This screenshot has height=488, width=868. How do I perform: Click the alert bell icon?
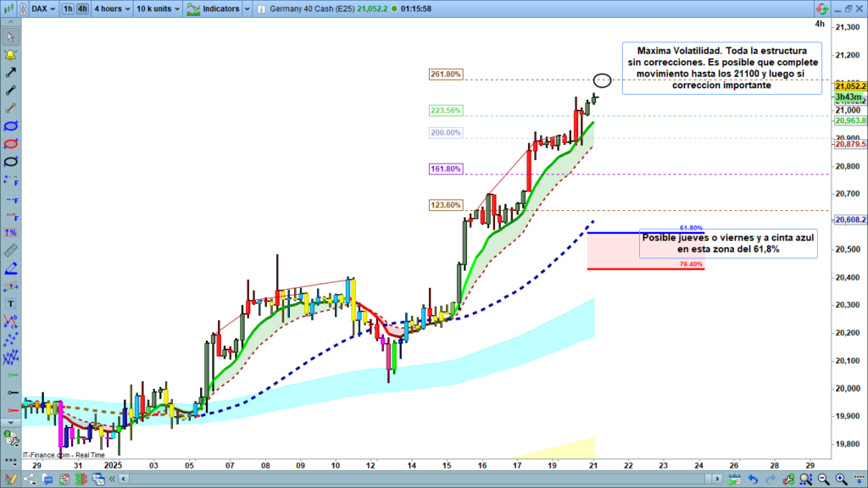(x=11, y=55)
